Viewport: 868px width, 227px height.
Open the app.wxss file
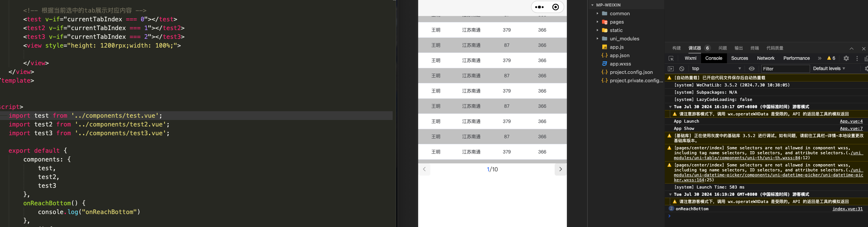pos(620,64)
